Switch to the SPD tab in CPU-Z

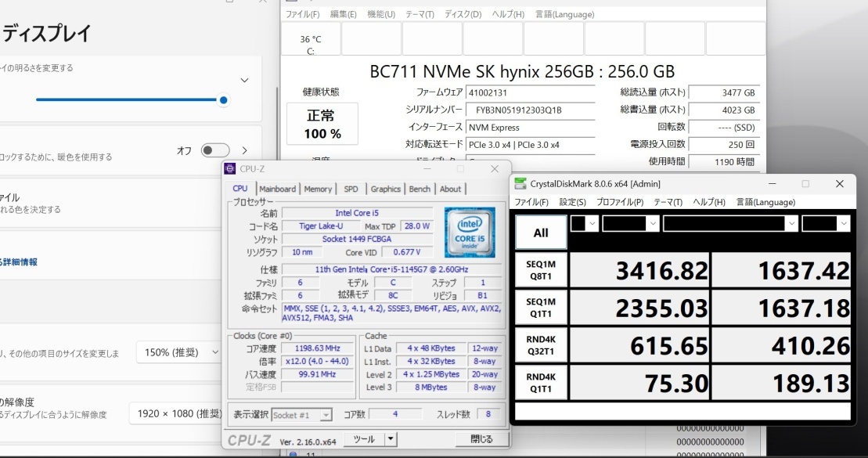click(351, 189)
